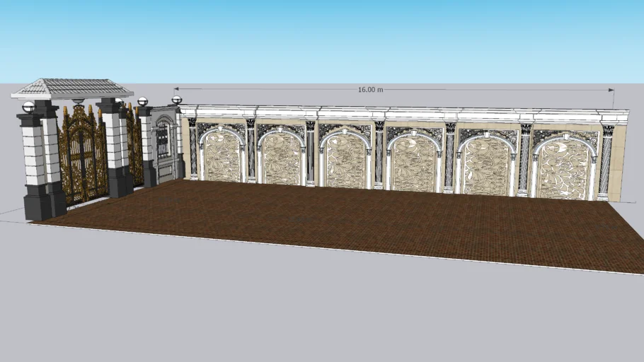Viewport: 644px width, 362px height.
Task: Select the globe lamp at wall's left corner
Action: pos(176,100)
